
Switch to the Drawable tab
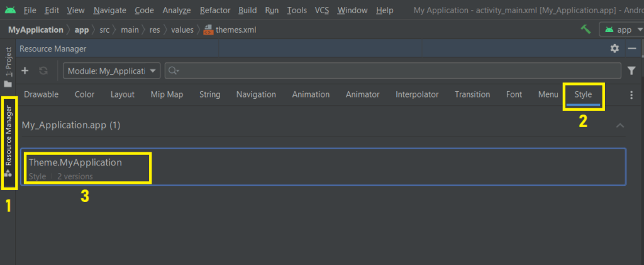click(42, 94)
